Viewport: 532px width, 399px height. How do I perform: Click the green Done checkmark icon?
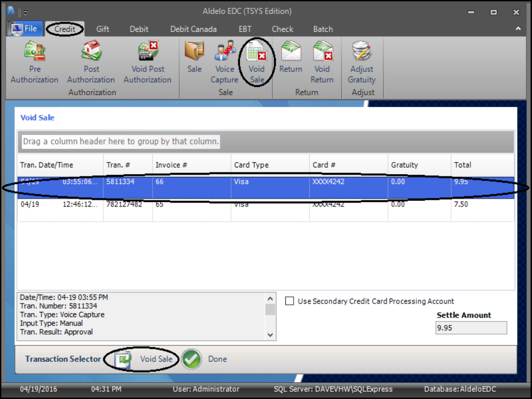click(x=191, y=359)
